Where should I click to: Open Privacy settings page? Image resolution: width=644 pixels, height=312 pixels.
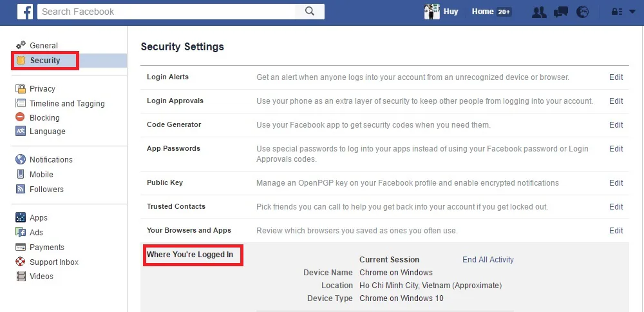pos(43,89)
